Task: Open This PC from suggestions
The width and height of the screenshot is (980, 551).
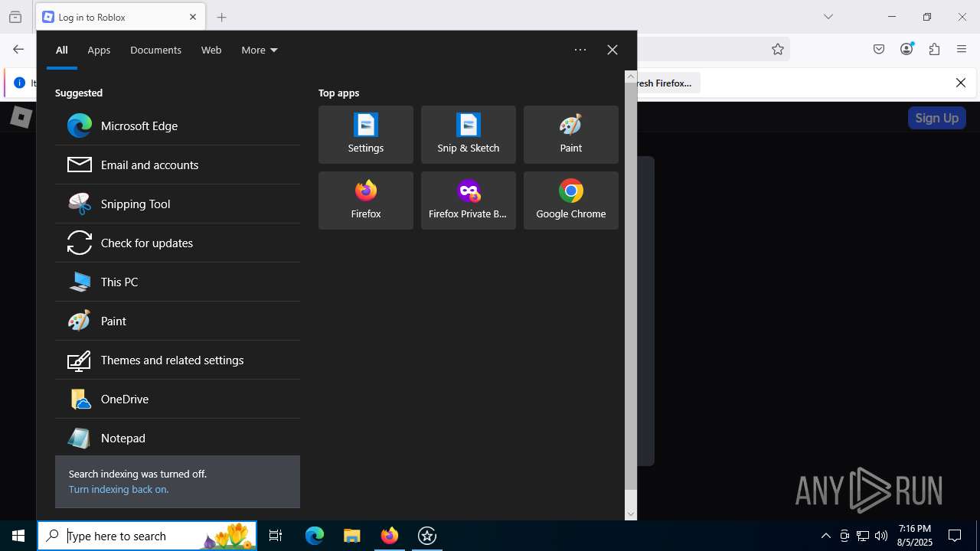Action: [178, 282]
